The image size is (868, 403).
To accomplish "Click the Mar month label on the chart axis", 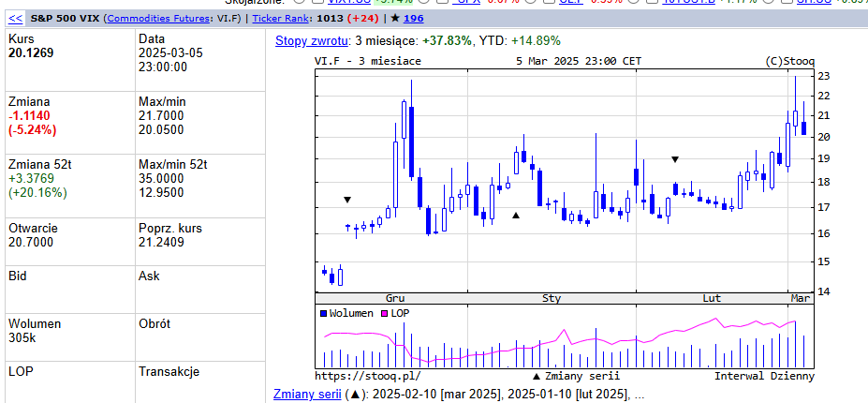I will [801, 298].
